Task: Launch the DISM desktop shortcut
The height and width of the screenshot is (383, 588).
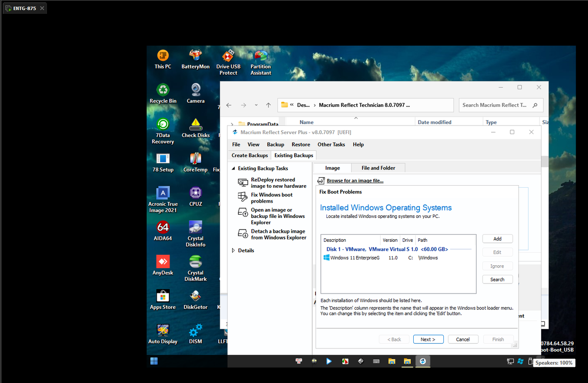Action: tap(195, 334)
